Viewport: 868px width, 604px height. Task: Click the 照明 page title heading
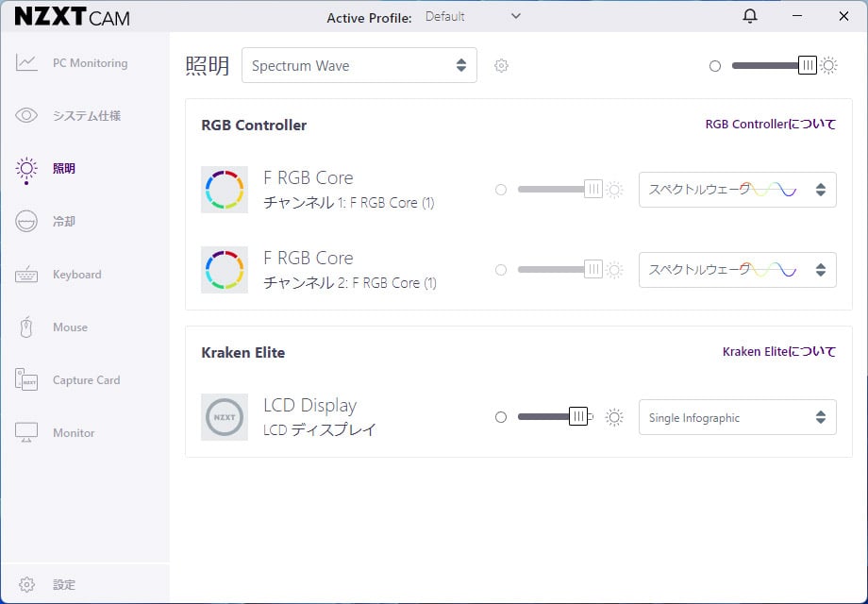[x=207, y=65]
